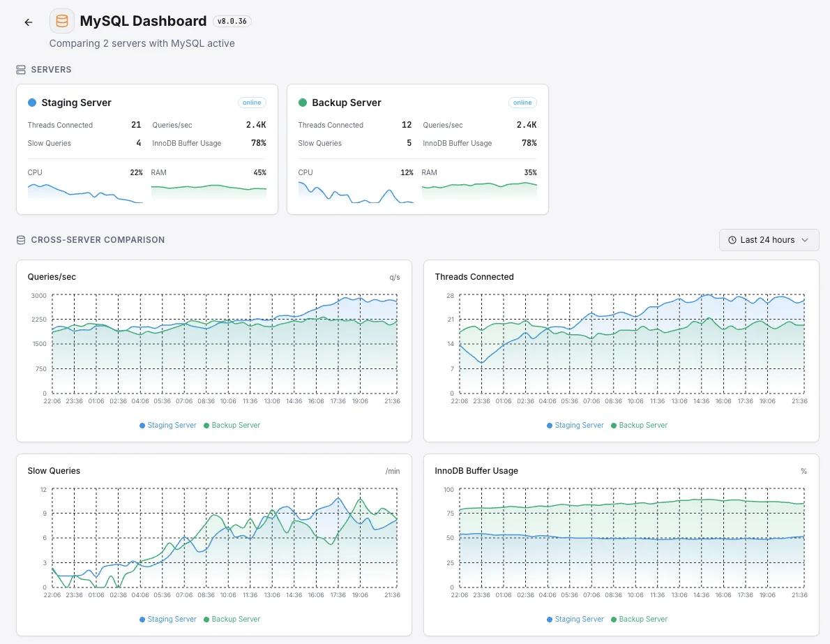Click the MySQL Dashboard heading
The image size is (830, 644).
coord(144,21)
